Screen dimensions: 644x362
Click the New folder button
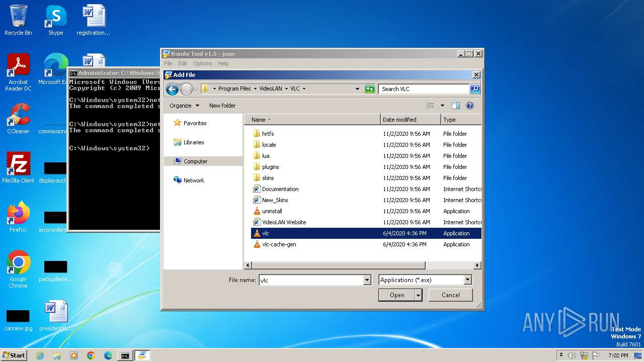tap(222, 106)
